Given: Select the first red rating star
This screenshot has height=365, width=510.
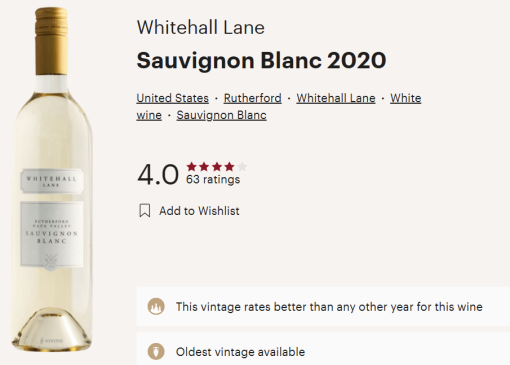Looking at the screenshot, I should pos(191,166).
